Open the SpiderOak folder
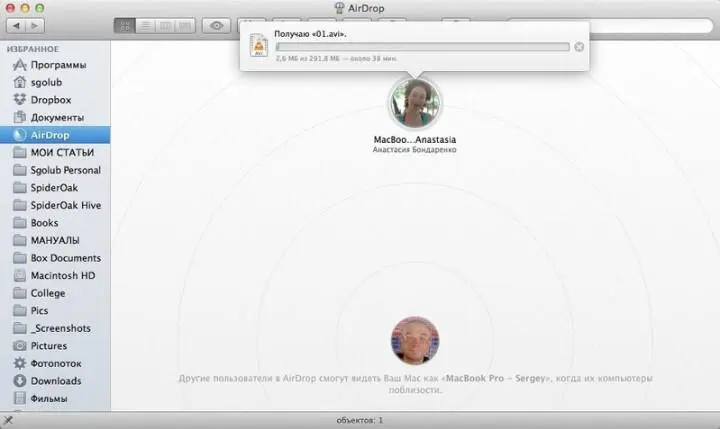The height and width of the screenshot is (429, 720). pyautogui.click(x=55, y=187)
